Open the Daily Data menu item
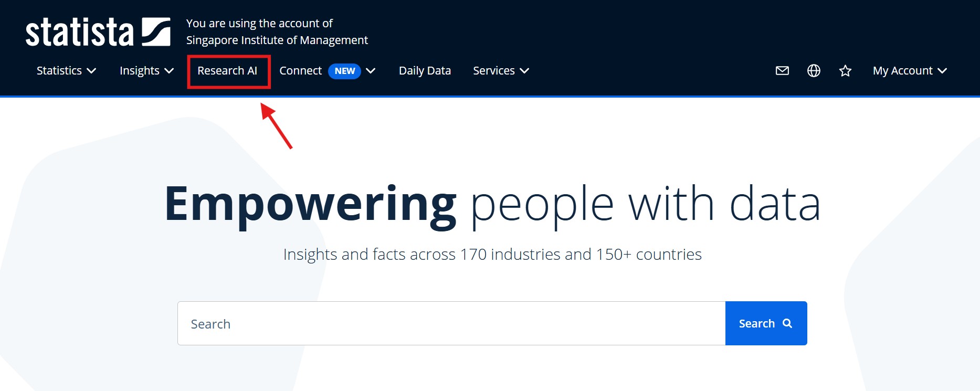 425,70
